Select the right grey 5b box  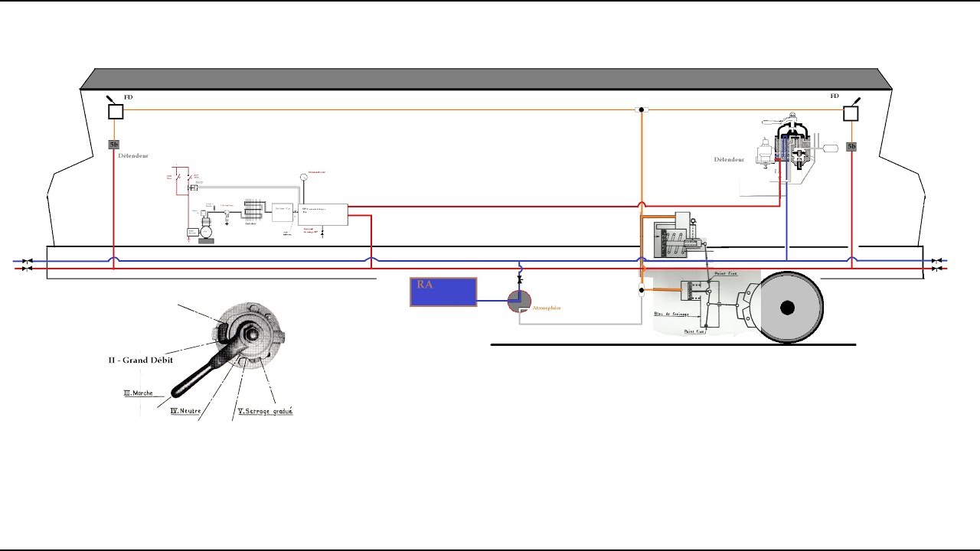(x=851, y=146)
